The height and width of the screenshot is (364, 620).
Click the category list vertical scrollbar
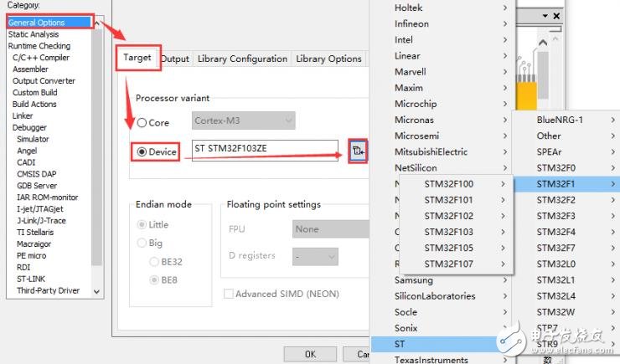(x=97, y=148)
